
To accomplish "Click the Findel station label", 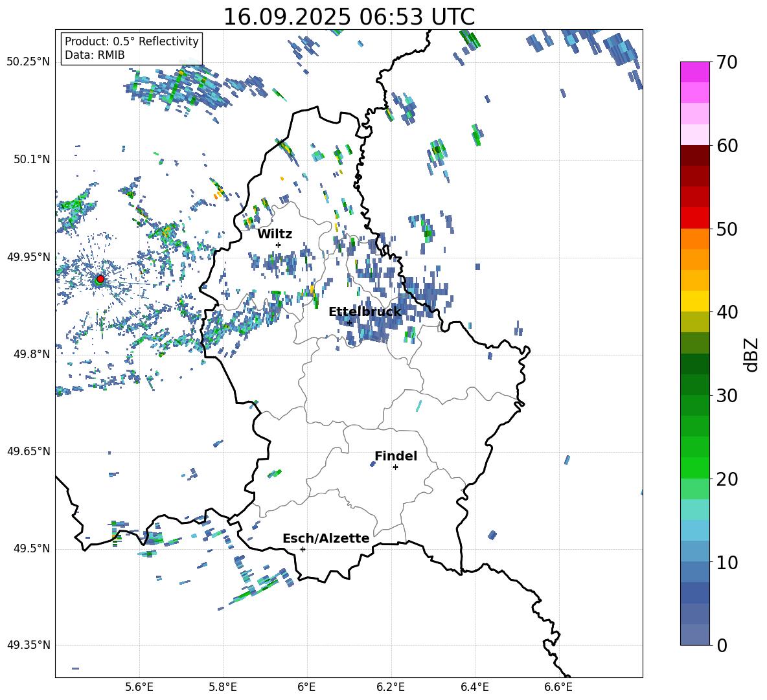I will (396, 456).
